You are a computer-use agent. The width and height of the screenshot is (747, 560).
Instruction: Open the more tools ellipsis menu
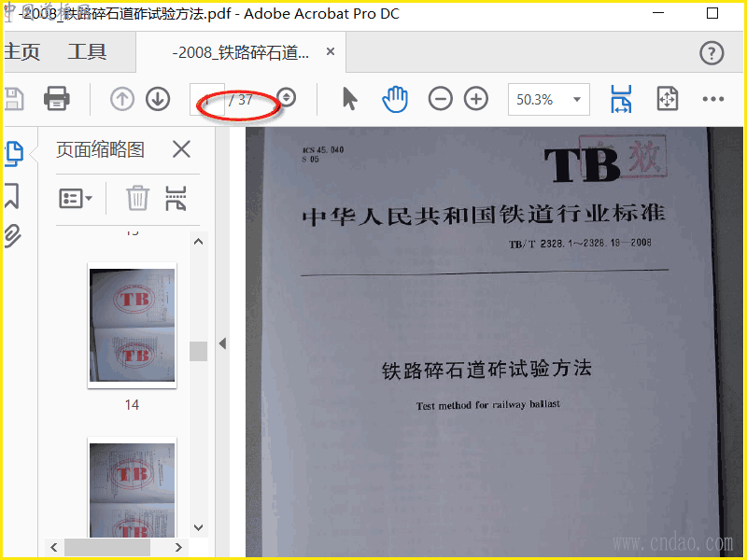point(713,99)
